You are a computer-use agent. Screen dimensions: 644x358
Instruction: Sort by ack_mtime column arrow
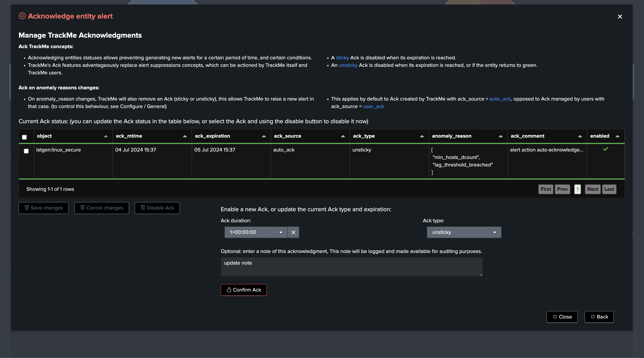coord(185,136)
